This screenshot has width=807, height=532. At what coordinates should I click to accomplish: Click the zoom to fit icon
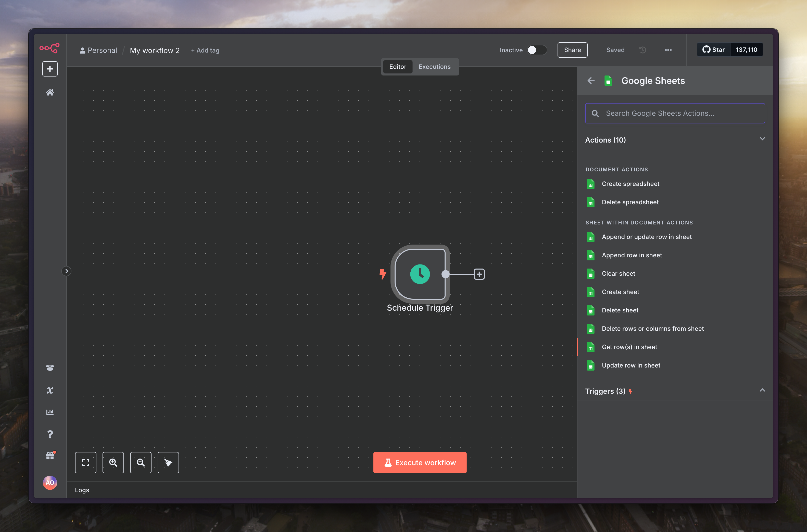[x=85, y=462]
